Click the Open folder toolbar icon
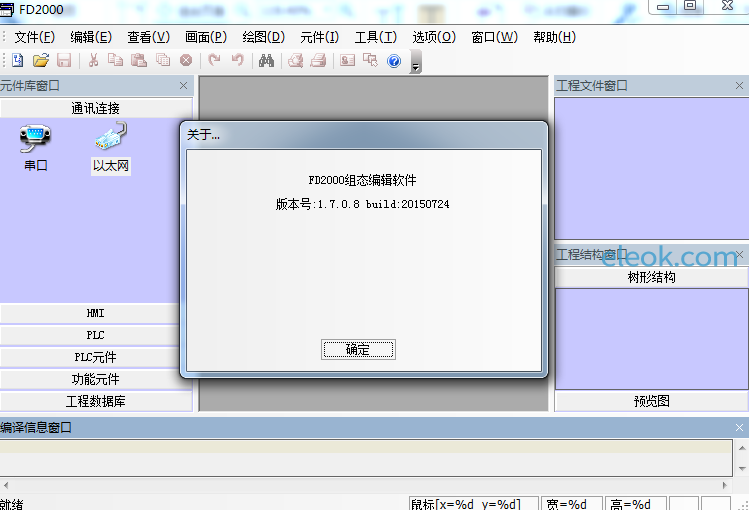The height and width of the screenshot is (510, 749). pos(40,61)
